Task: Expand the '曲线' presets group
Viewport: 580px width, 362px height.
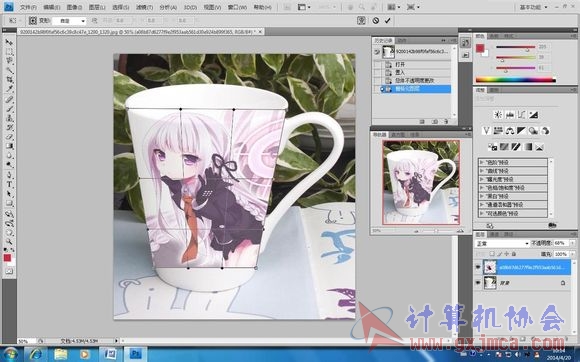Action: point(482,171)
